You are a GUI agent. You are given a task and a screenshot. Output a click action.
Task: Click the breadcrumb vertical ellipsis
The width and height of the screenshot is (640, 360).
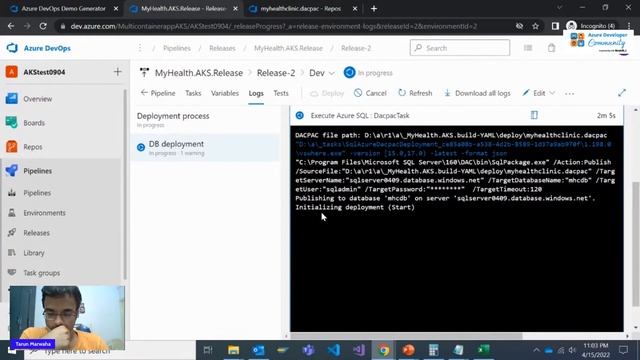tap(140, 48)
